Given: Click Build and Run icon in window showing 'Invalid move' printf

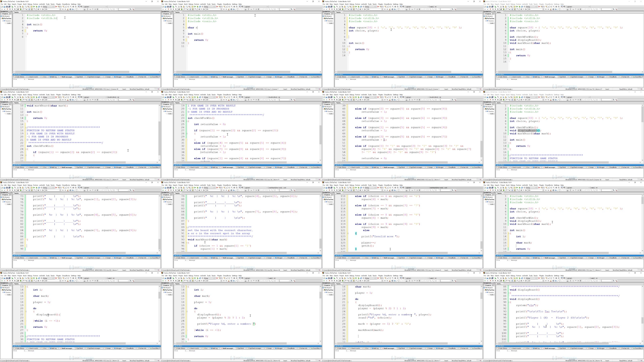Looking at the screenshot, I should click(358, 188).
